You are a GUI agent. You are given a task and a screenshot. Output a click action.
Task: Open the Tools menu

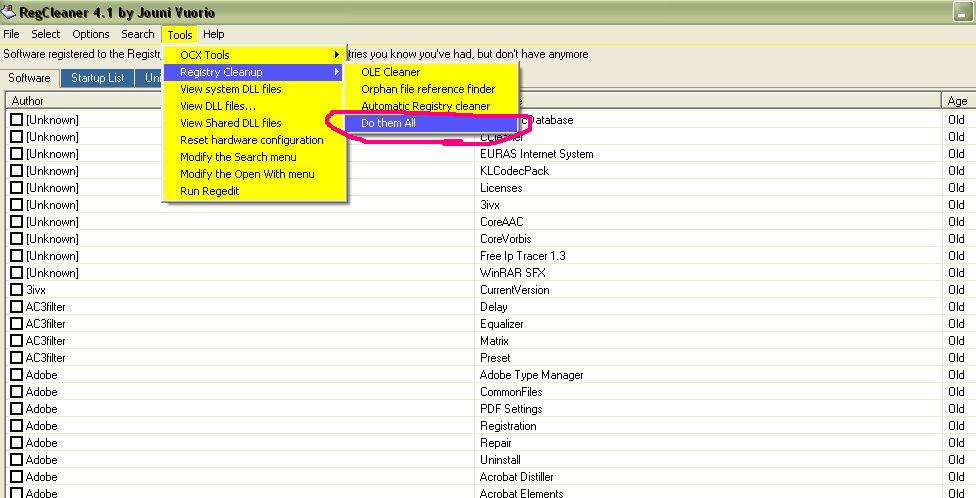[x=180, y=34]
